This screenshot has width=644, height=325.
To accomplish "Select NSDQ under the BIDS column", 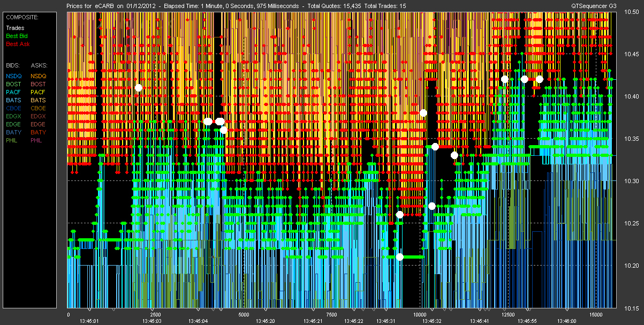I will 13,76.
